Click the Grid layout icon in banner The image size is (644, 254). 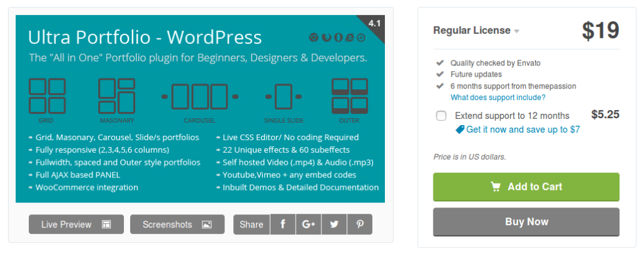(47, 96)
